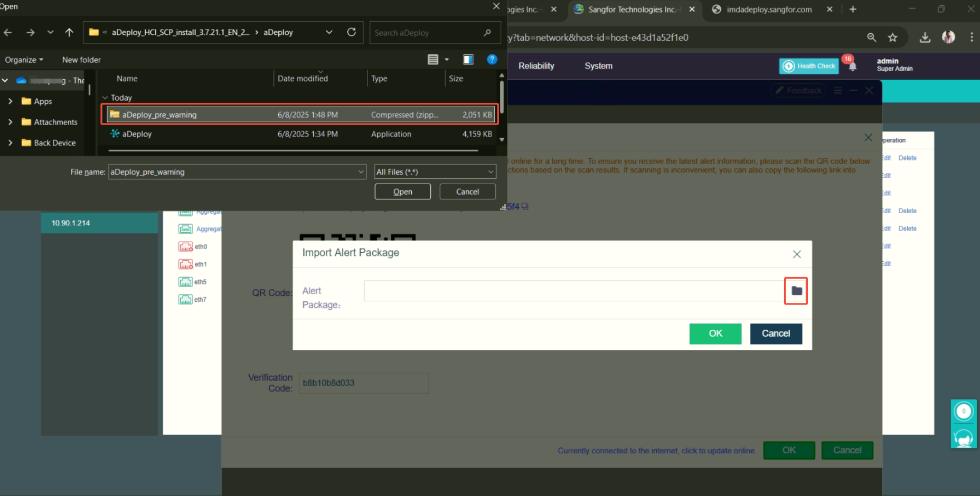The width and height of the screenshot is (980, 496).
Task: Go up one folder level in the Open dialog
Action: 69,33
